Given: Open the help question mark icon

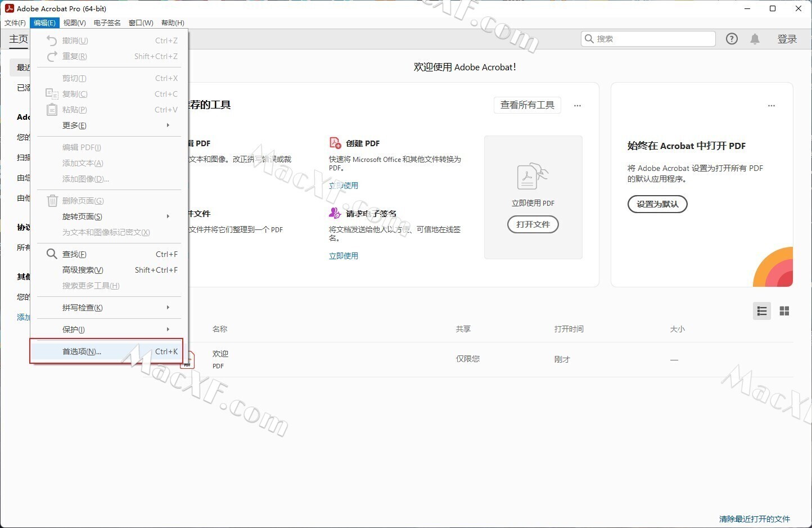Looking at the screenshot, I should click(732, 39).
